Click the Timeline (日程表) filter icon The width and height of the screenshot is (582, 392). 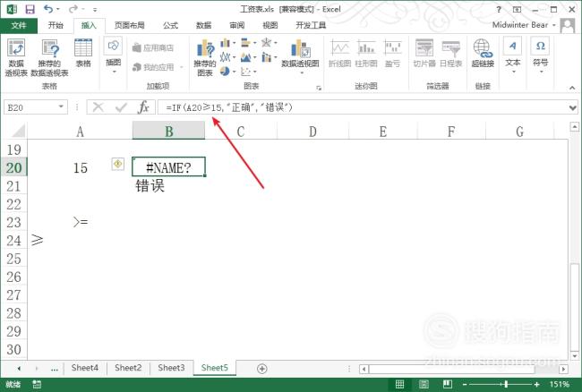[450, 54]
